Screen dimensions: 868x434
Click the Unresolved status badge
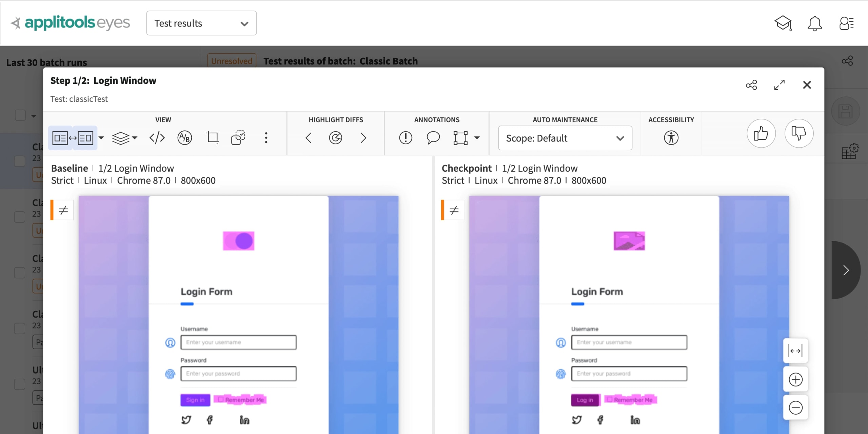pos(232,61)
